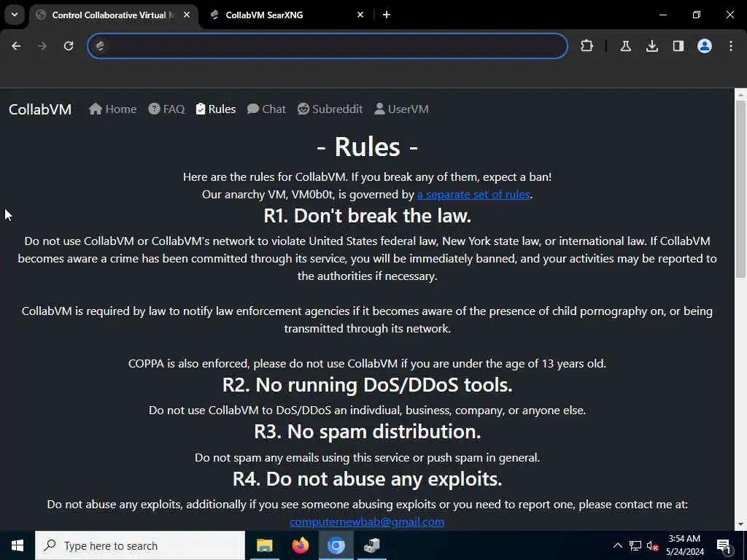
Task: Click the computernewbab@gmail.com email link
Action: [367, 522]
